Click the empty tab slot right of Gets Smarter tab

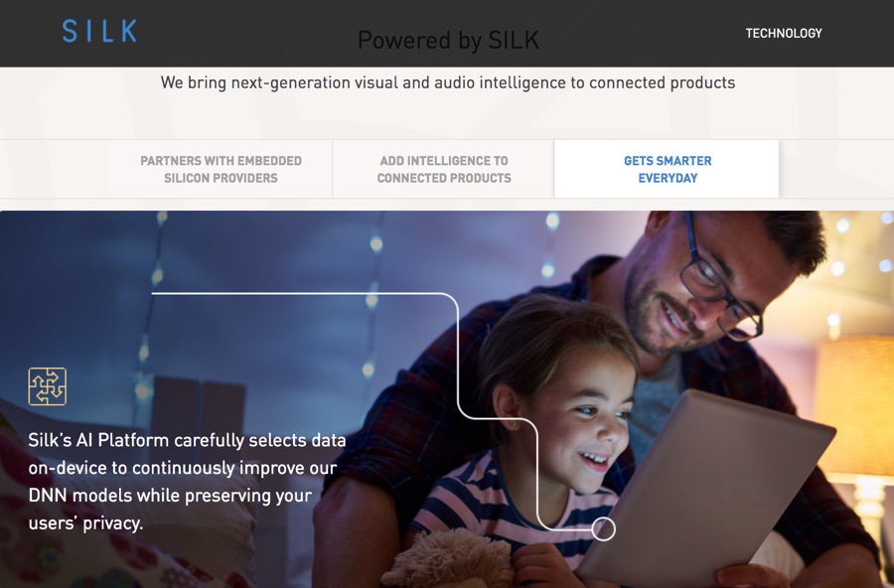pos(837,170)
